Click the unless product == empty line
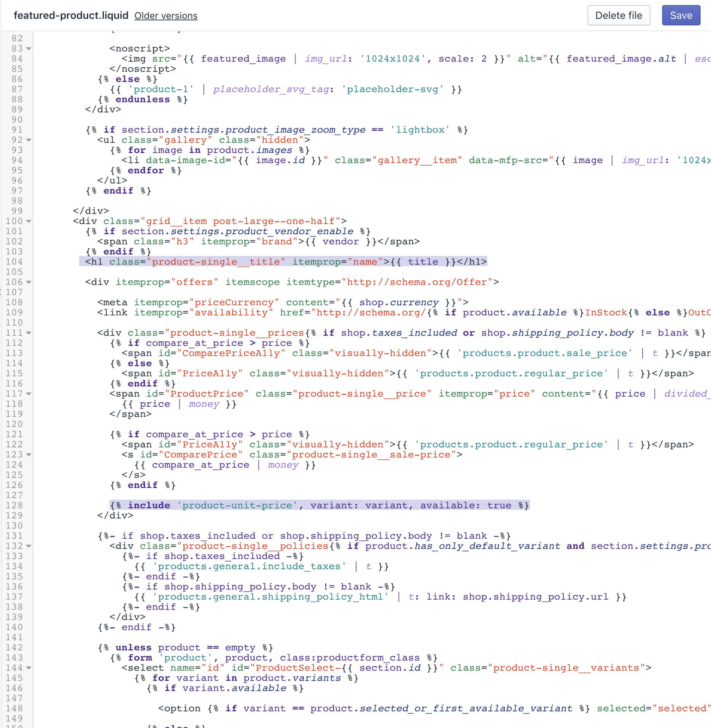The image size is (711, 728). coord(186,648)
